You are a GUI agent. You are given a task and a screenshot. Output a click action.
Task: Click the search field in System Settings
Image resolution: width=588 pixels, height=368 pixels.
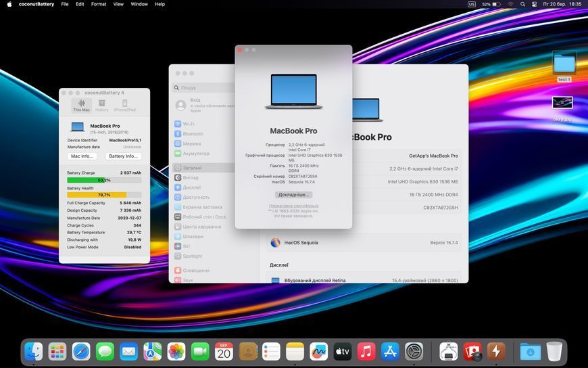click(x=204, y=87)
